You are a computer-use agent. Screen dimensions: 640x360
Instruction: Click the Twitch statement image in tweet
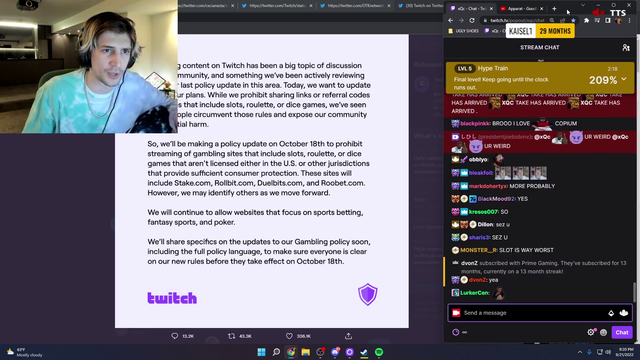tap(262, 181)
